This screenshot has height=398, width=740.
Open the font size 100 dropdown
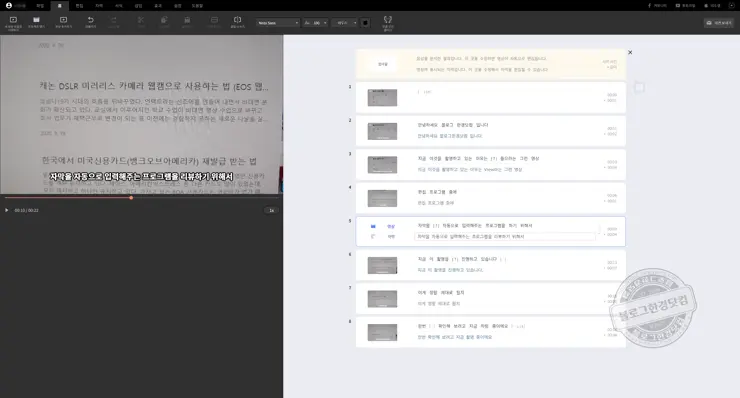(315, 23)
